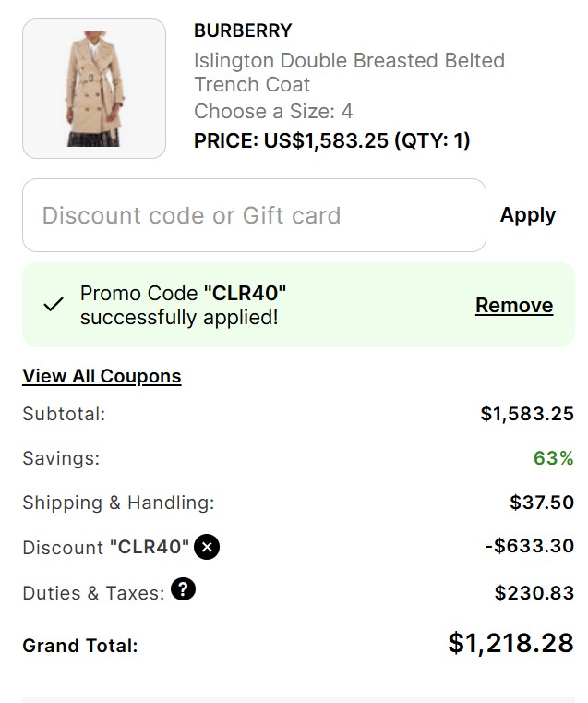Click the Shipping & Handling $37.50 amount
Viewport: 588px width, 703px height.
(541, 503)
